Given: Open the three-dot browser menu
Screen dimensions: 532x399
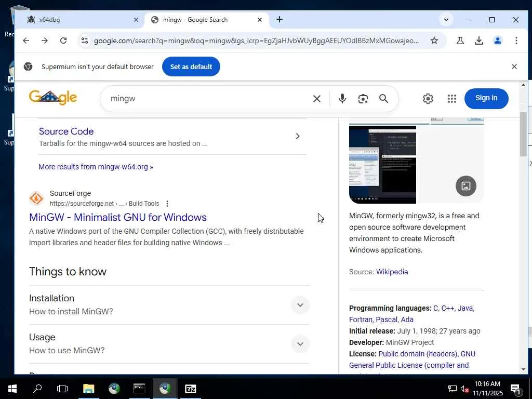Looking at the screenshot, I should pos(516,41).
